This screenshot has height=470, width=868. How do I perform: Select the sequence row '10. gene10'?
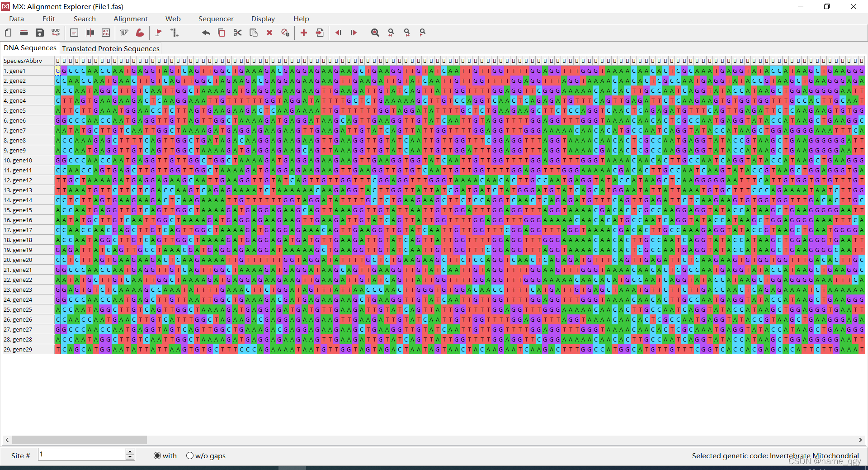[x=28, y=160]
